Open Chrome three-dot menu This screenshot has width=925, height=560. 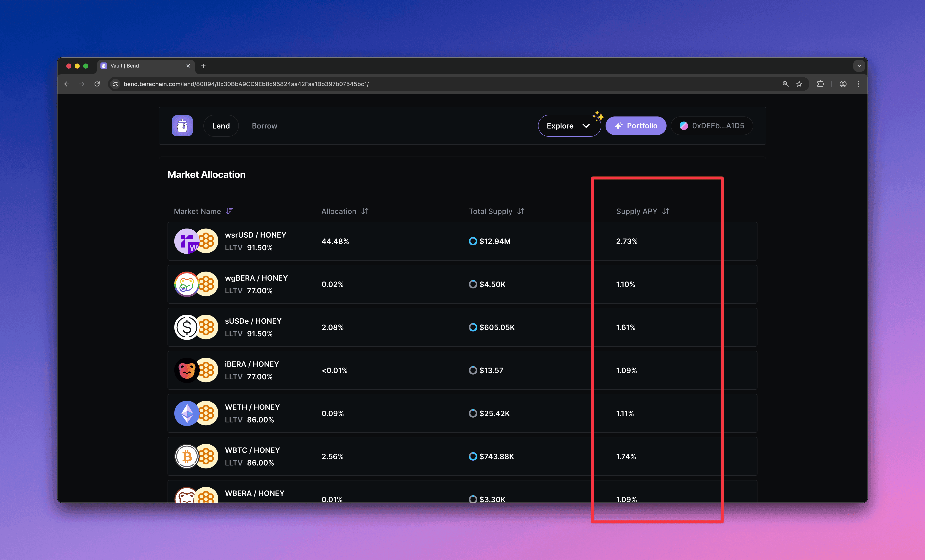coord(858,84)
